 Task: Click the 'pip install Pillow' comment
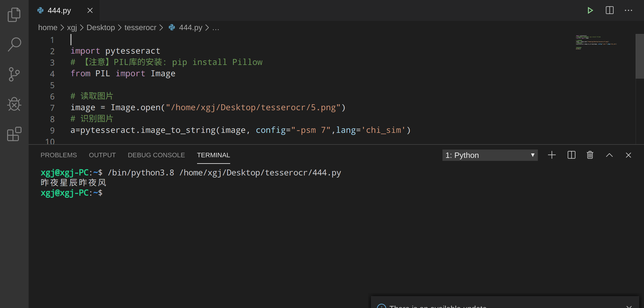217,62
